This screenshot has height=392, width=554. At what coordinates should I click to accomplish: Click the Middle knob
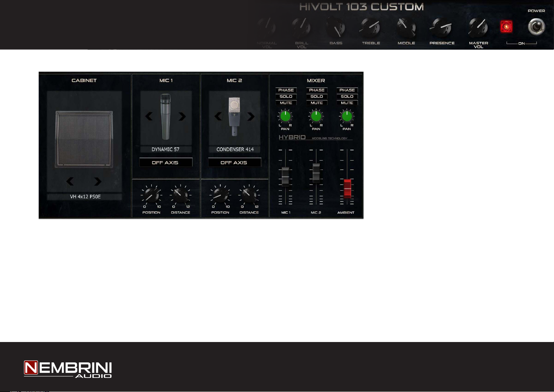(x=406, y=28)
